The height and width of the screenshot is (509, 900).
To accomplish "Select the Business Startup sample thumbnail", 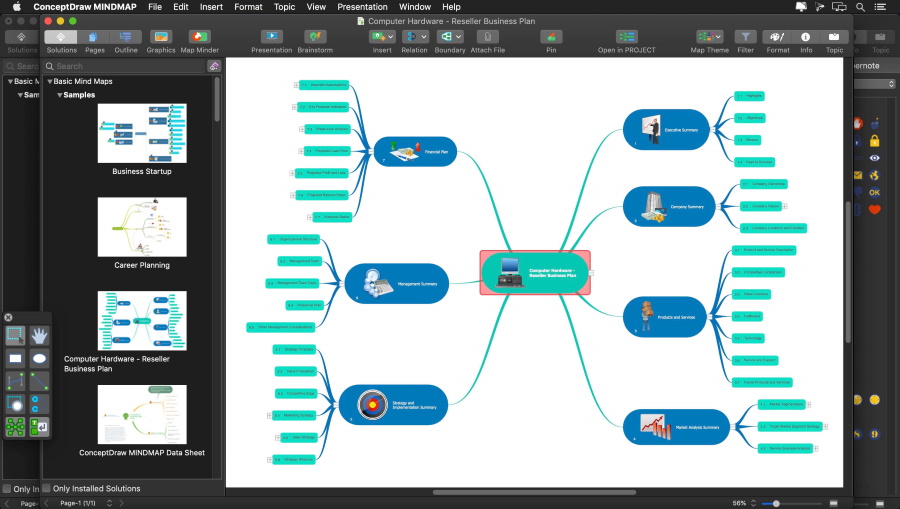I will 142,133.
